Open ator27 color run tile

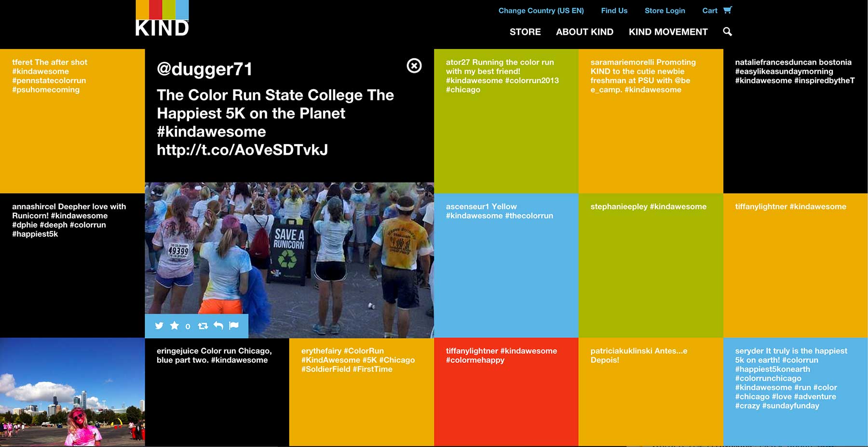click(x=506, y=121)
